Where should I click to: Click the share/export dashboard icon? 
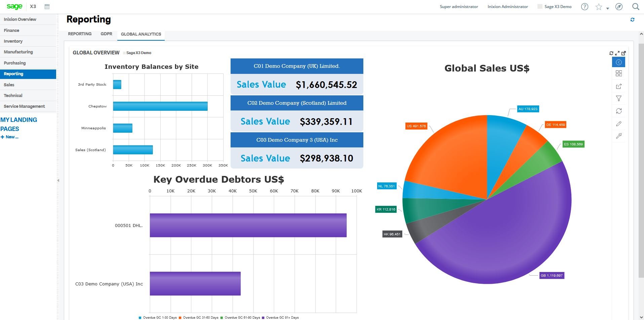point(618,86)
